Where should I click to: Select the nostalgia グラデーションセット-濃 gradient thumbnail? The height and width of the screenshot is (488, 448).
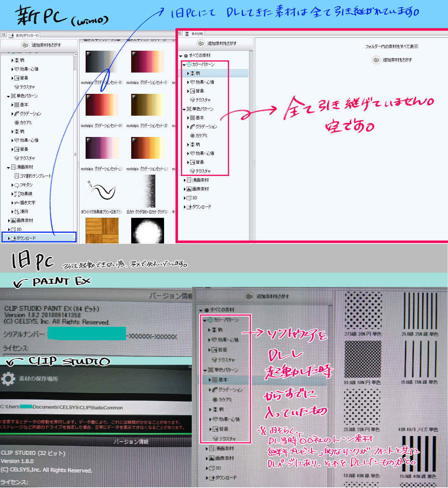(147, 105)
